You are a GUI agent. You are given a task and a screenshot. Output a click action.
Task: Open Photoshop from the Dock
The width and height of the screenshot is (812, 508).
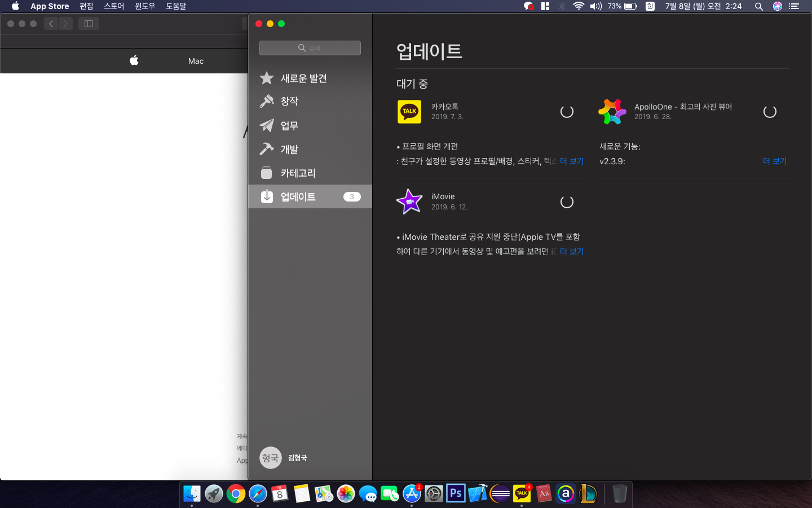pos(456,494)
